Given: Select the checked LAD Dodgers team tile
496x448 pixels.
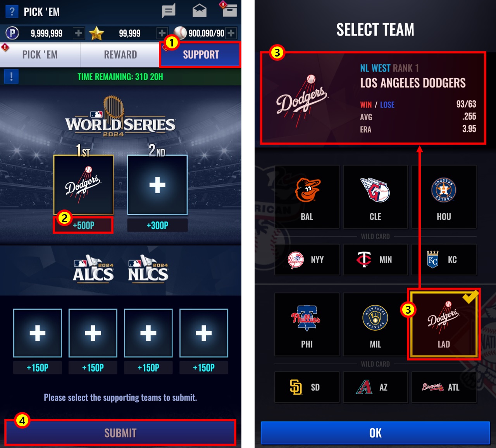Looking at the screenshot, I should 444,324.
